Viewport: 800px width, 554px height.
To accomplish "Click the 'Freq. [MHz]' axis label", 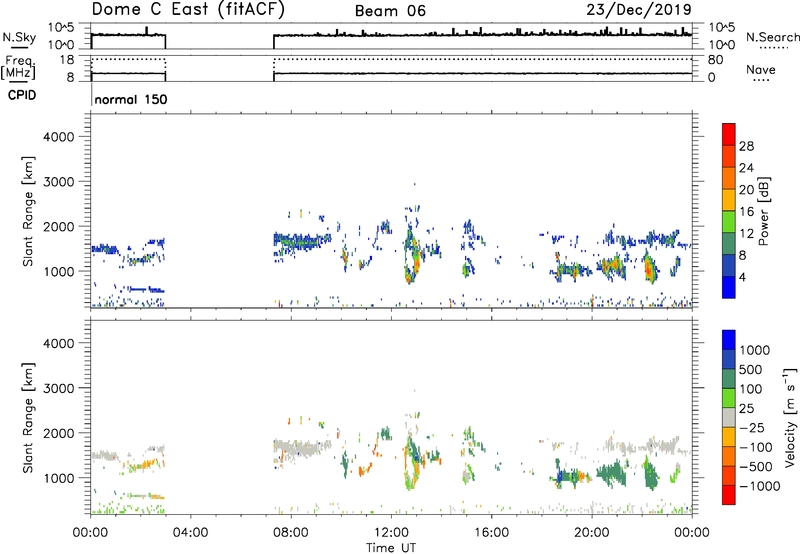I will pyautogui.click(x=18, y=67).
